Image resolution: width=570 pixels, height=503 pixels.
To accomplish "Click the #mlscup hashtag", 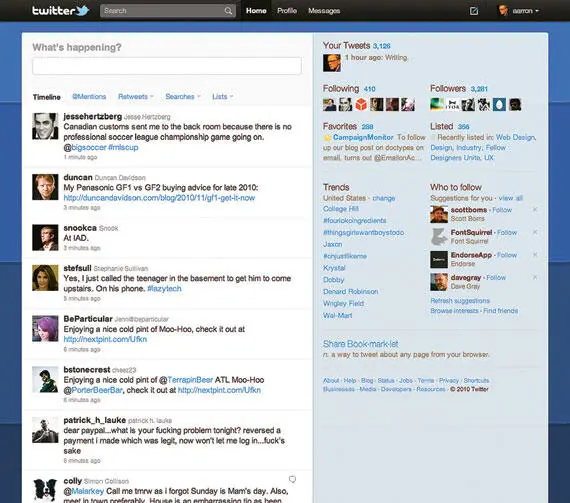I will coord(123,147).
